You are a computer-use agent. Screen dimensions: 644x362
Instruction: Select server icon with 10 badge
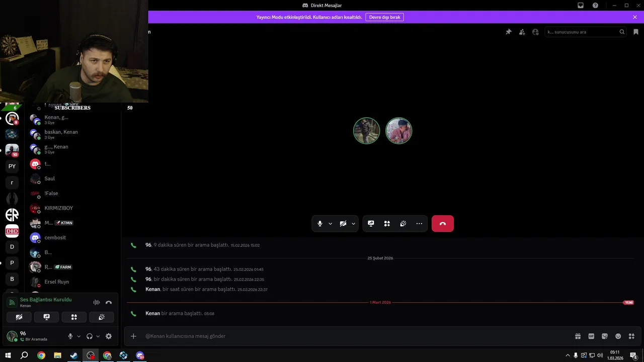[12, 150]
